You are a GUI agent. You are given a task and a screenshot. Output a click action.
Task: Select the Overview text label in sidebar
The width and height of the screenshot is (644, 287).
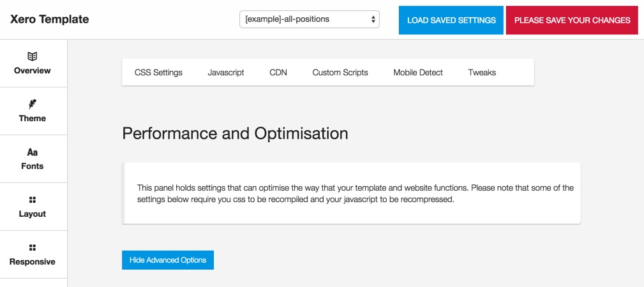(x=33, y=71)
